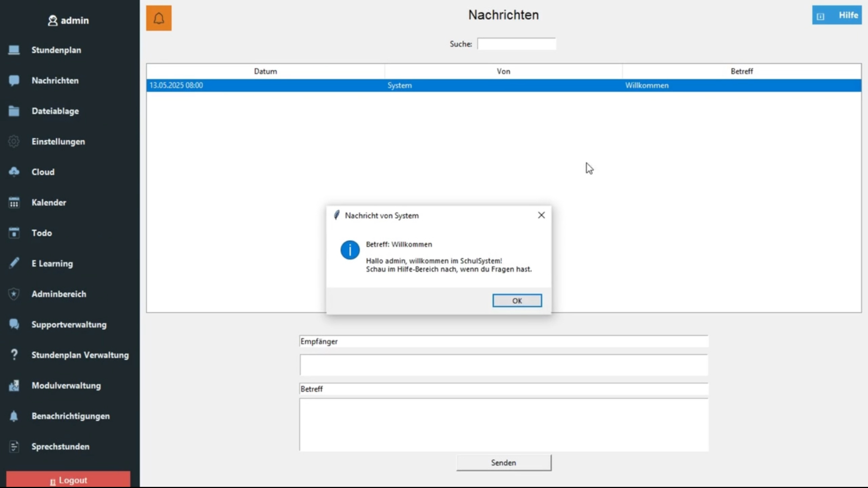Viewport: 868px width, 488px height.
Task: Focus the Suche search field
Action: pyautogui.click(x=516, y=44)
